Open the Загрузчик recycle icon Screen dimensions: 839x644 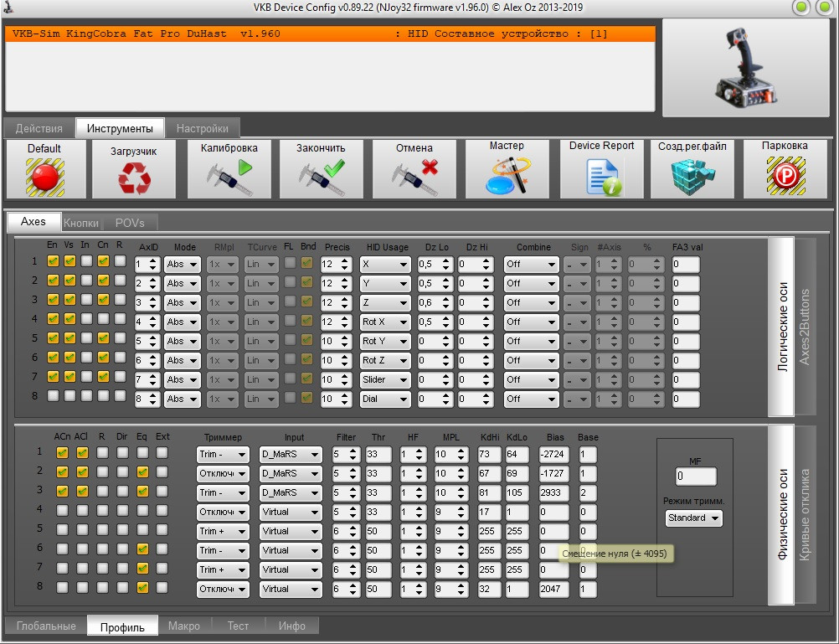coord(134,178)
